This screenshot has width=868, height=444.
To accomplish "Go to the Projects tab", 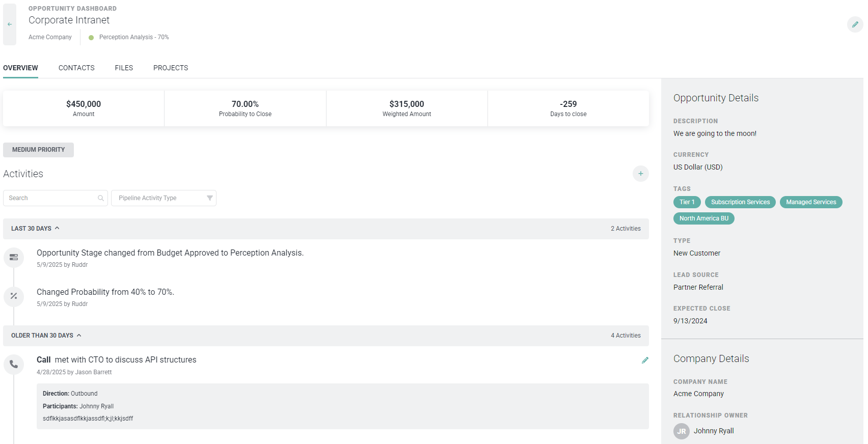I will [x=171, y=68].
